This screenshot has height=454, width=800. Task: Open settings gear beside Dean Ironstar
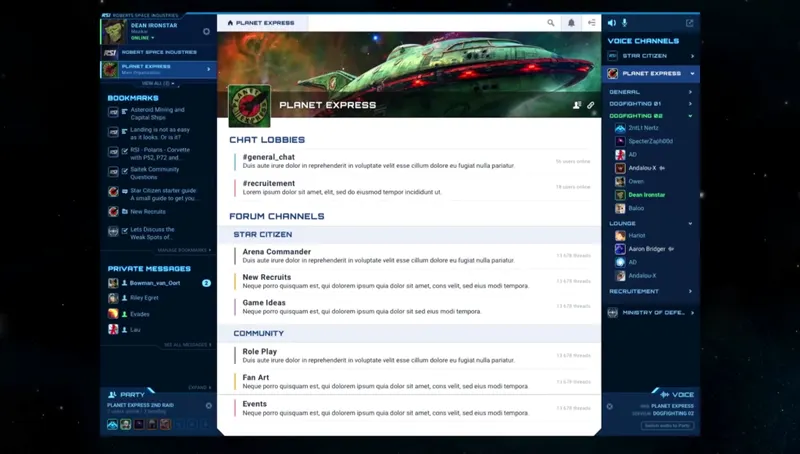pos(207,31)
